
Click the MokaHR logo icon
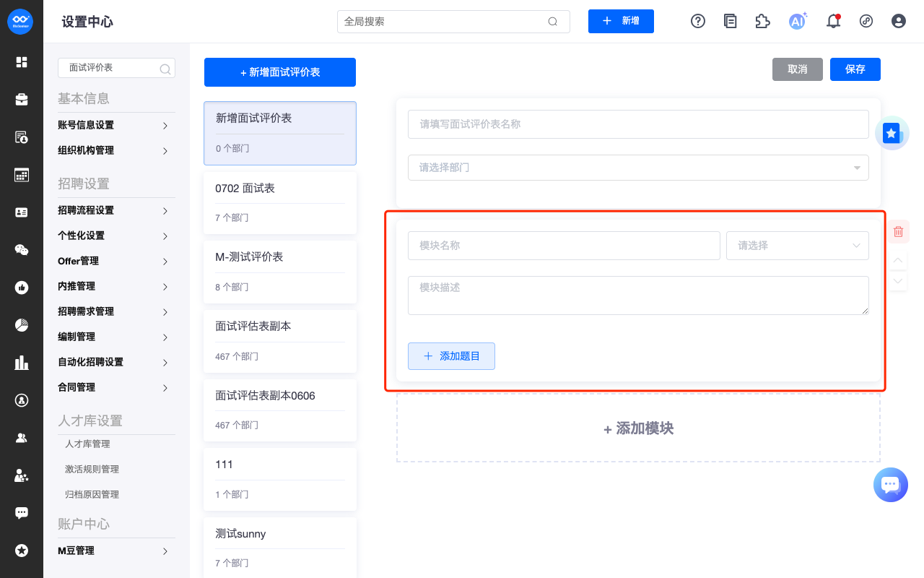(21, 21)
